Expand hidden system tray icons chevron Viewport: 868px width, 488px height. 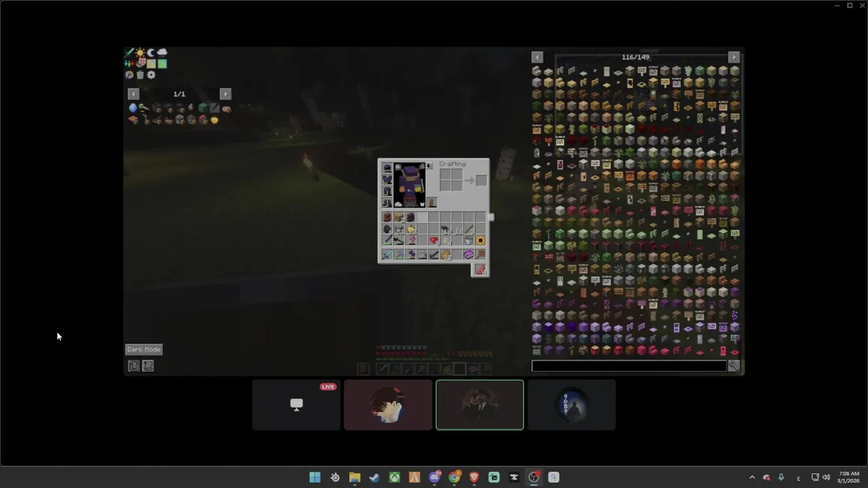(751, 477)
